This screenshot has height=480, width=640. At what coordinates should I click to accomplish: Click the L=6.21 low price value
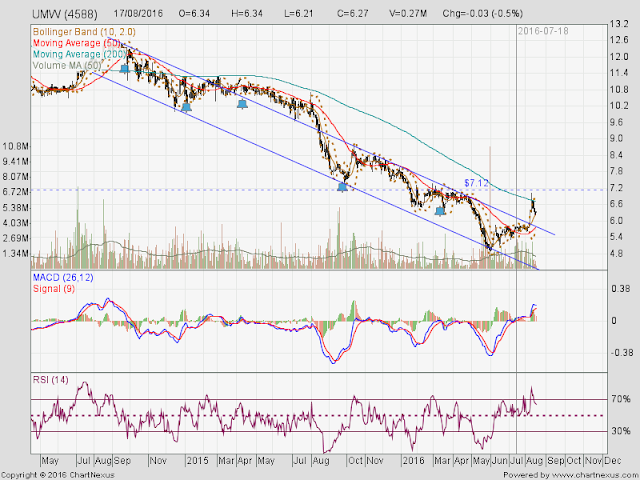299,13
